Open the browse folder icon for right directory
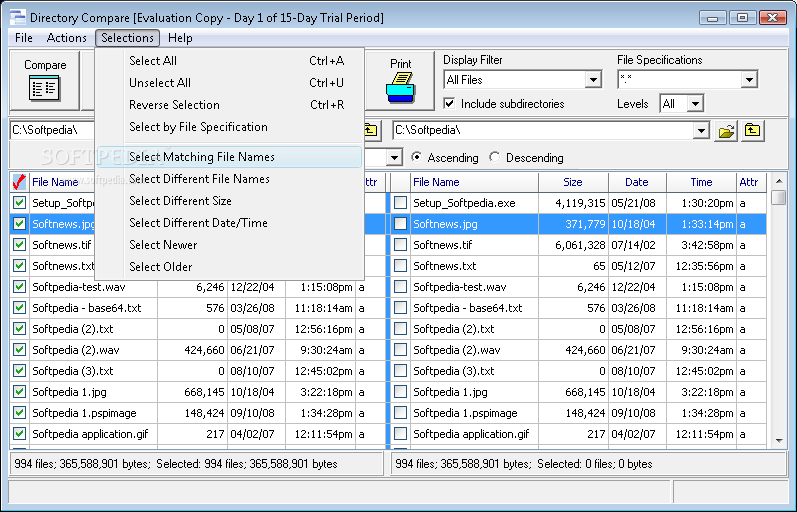The height and width of the screenshot is (512, 797). click(726, 131)
